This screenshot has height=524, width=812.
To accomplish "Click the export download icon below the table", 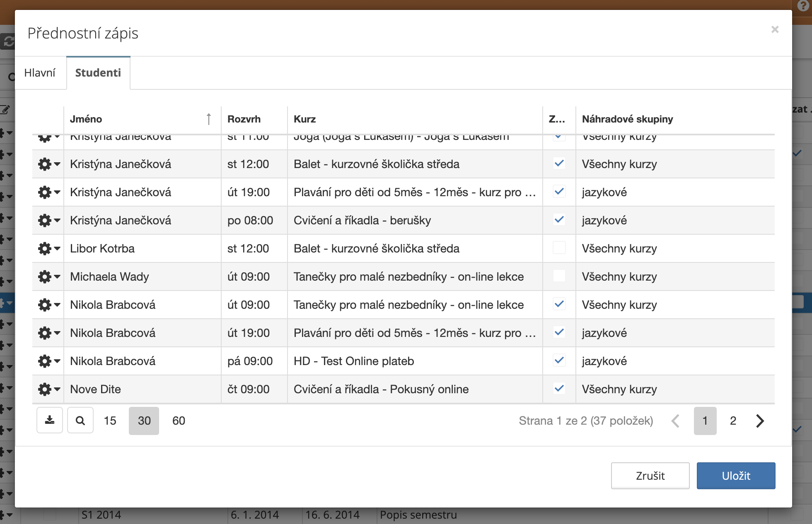I will click(x=50, y=421).
